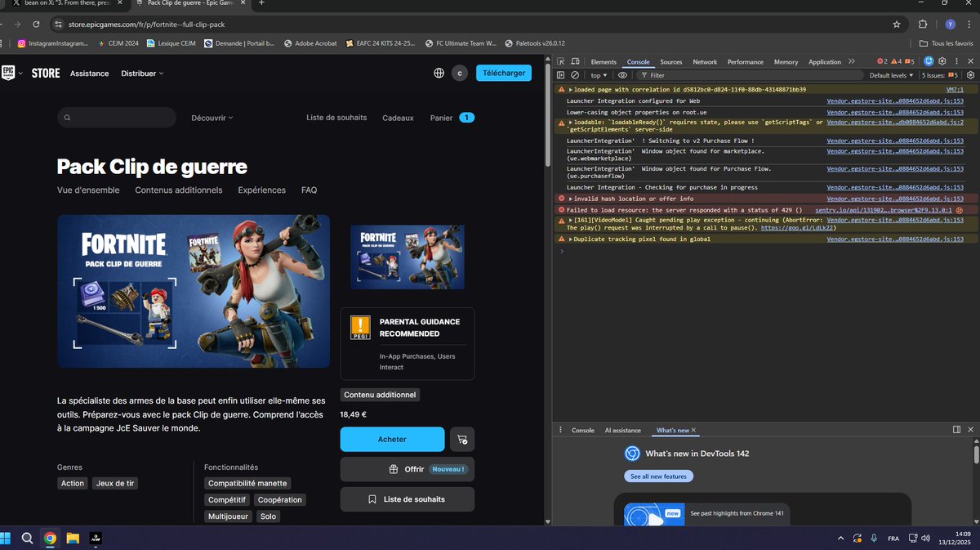This screenshot has height=550, width=980.
Task: Open the AI assistance drawer tab
Action: tap(623, 430)
